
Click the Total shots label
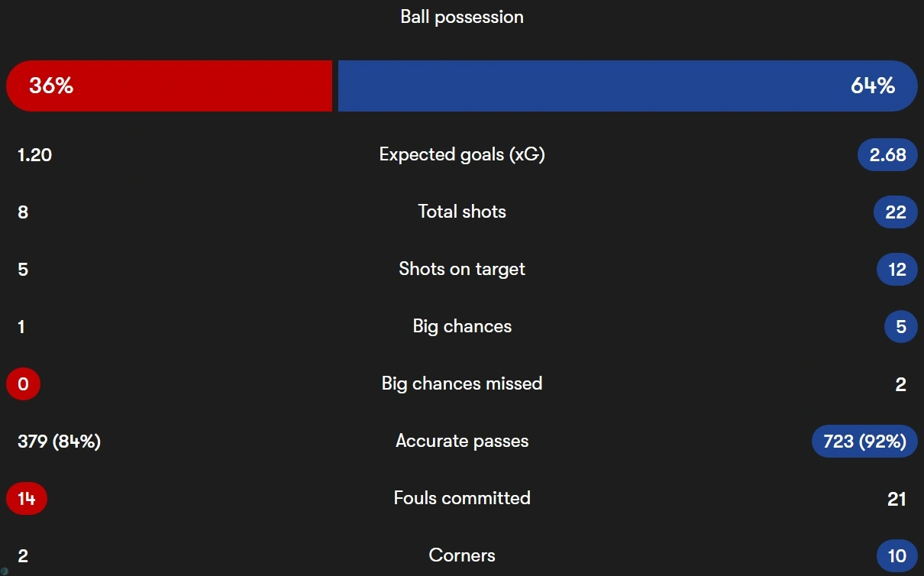coord(462,212)
